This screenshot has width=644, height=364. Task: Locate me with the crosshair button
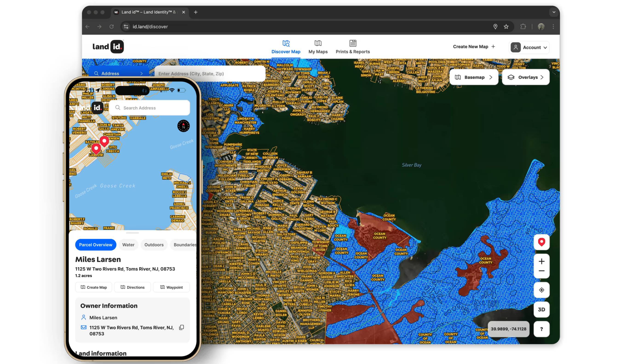click(x=541, y=290)
